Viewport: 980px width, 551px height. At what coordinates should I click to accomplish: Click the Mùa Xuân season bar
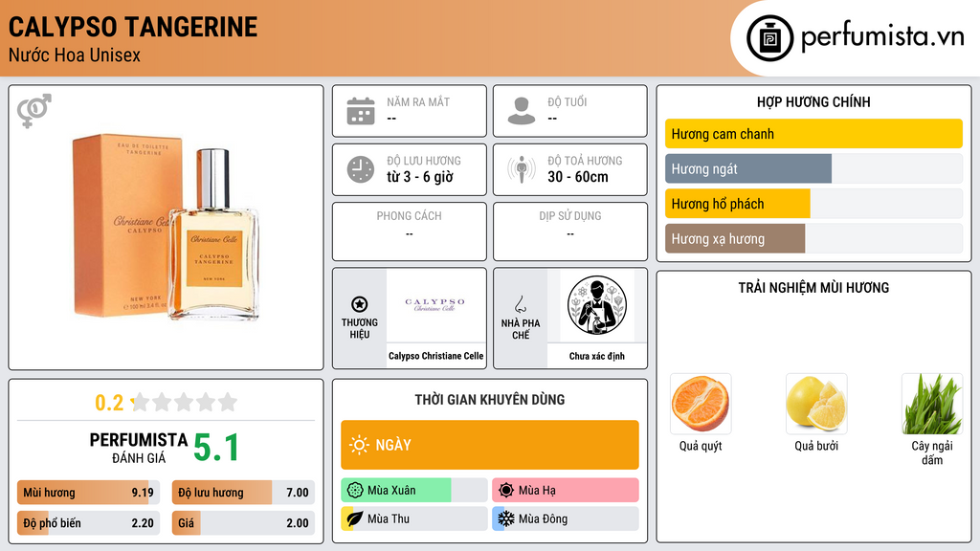[413, 490]
